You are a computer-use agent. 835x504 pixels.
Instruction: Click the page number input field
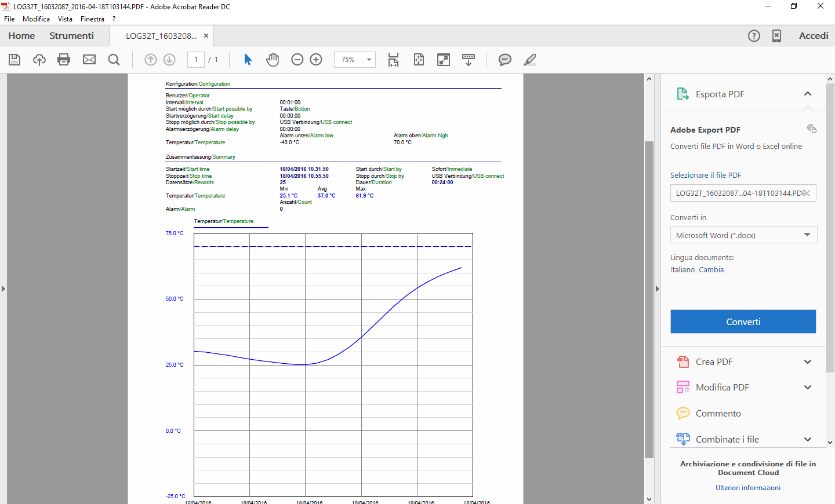196,60
